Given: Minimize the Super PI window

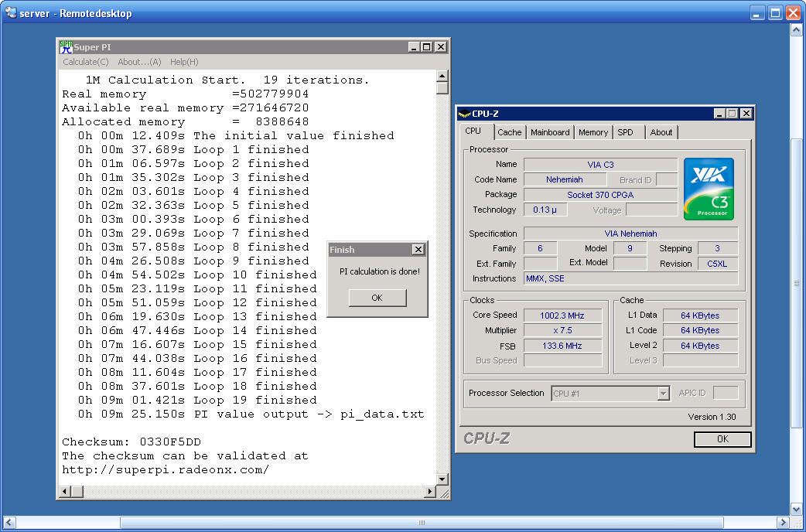Looking at the screenshot, I should (x=415, y=46).
